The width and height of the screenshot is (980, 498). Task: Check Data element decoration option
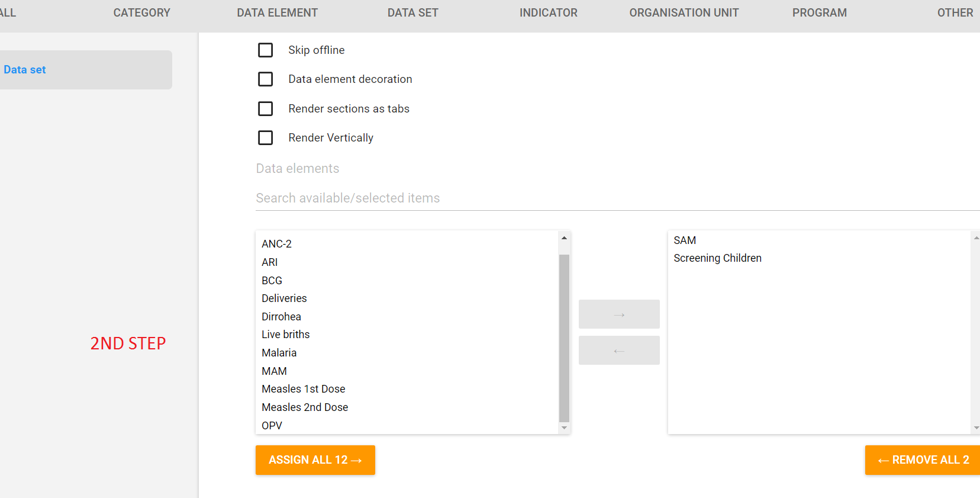coord(266,79)
